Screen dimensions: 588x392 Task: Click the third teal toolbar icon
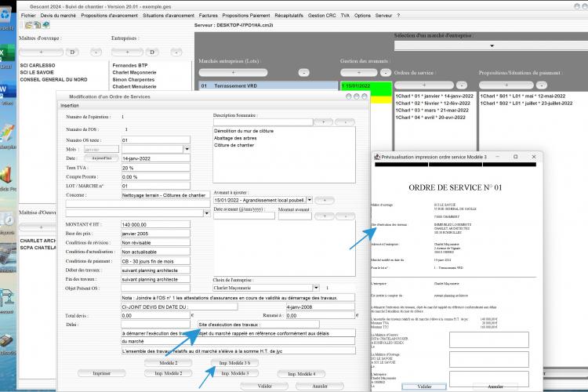(x=45, y=25)
